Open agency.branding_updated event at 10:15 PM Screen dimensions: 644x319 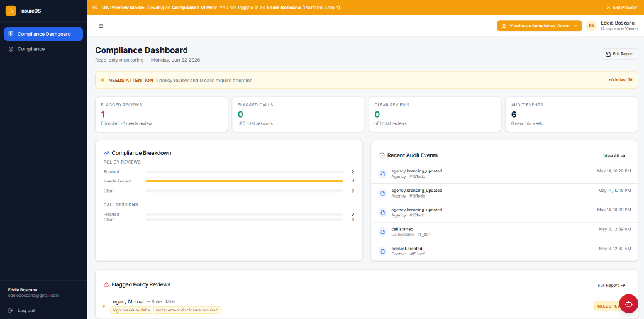coord(504,193)
